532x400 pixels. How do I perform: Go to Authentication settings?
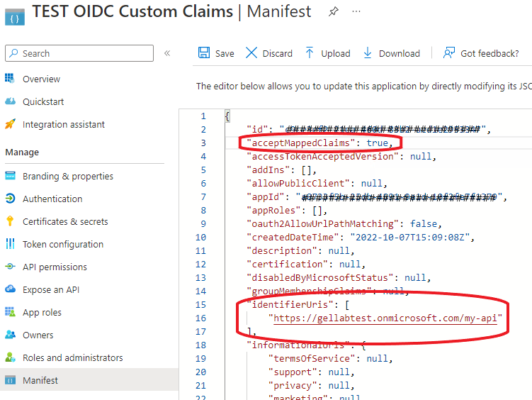point(52,199)
